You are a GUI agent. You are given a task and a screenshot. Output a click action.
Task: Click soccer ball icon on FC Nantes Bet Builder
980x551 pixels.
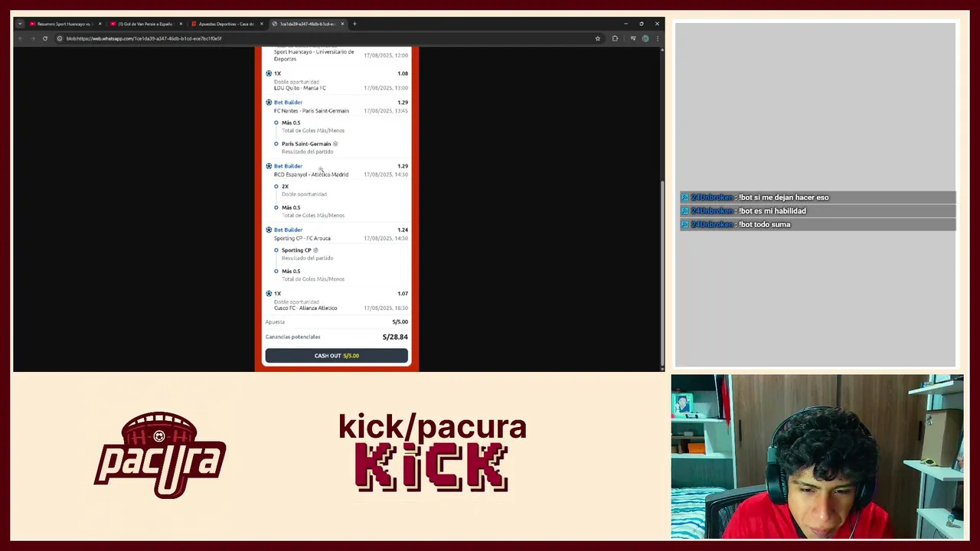click(x=269, y=102)
